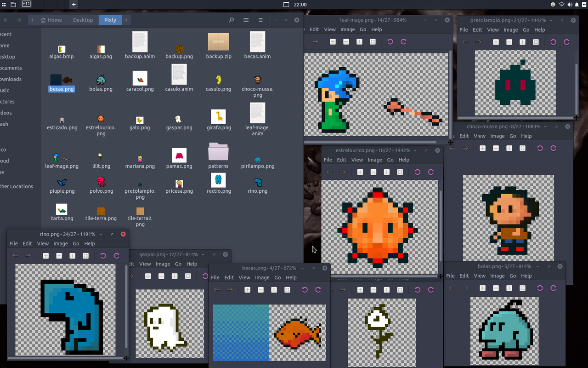Open Edit menu in becas.png window
Image resolution: width=588 pixels, height=368 pixels.
click(229, 277)
